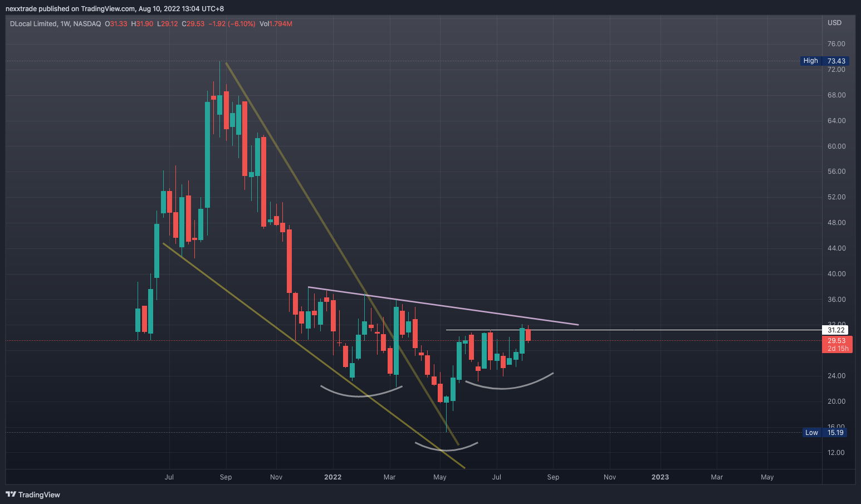Click the low price value L29.12
Screen dimensions: 861x504
click(168, 24)
